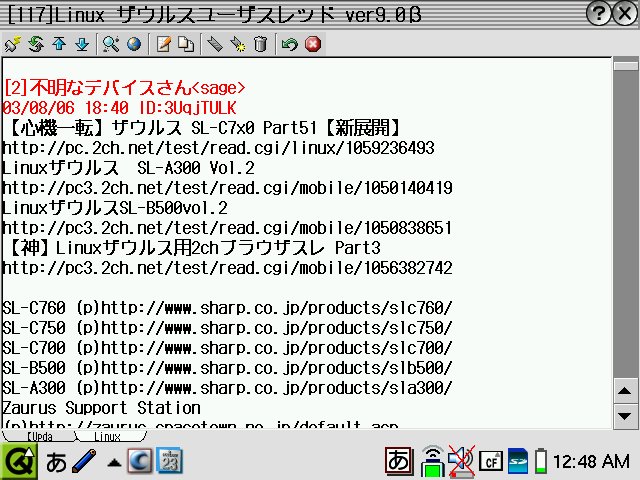Viewport: 640px width, 480px height.
Task: Click the SD card tray icon
Action: click(x=518, y=461)
